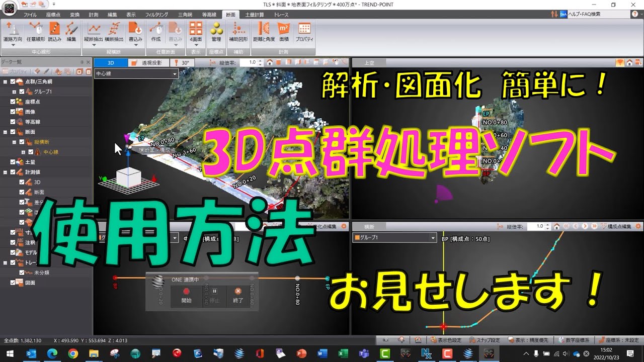Open the Windows Start menu

(10, 353)
